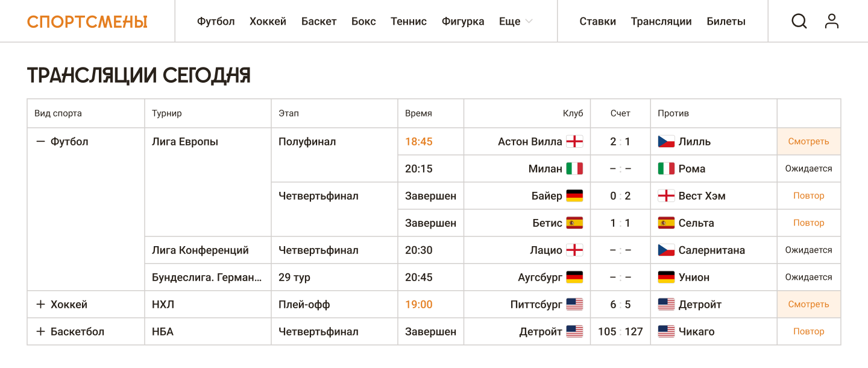The image size is (868, 368).
Task: Open the Ставки menu item
Action: 597,22
